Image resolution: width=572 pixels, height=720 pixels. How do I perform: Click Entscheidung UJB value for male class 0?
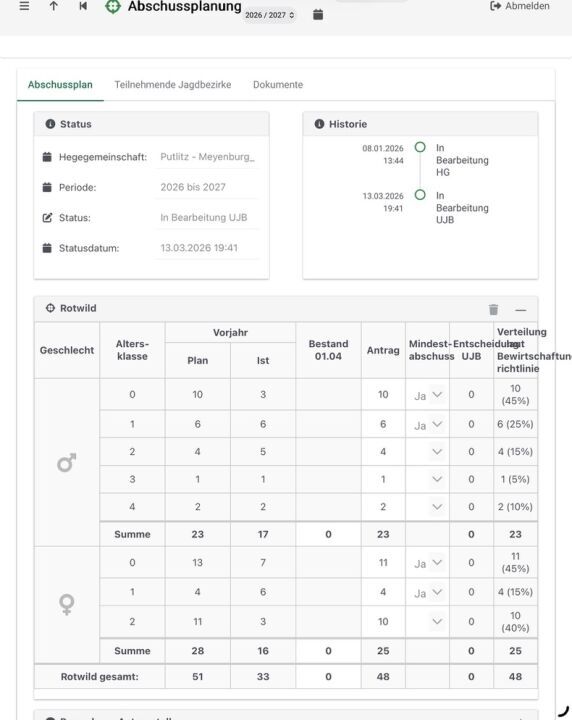(x=471, y=394)
